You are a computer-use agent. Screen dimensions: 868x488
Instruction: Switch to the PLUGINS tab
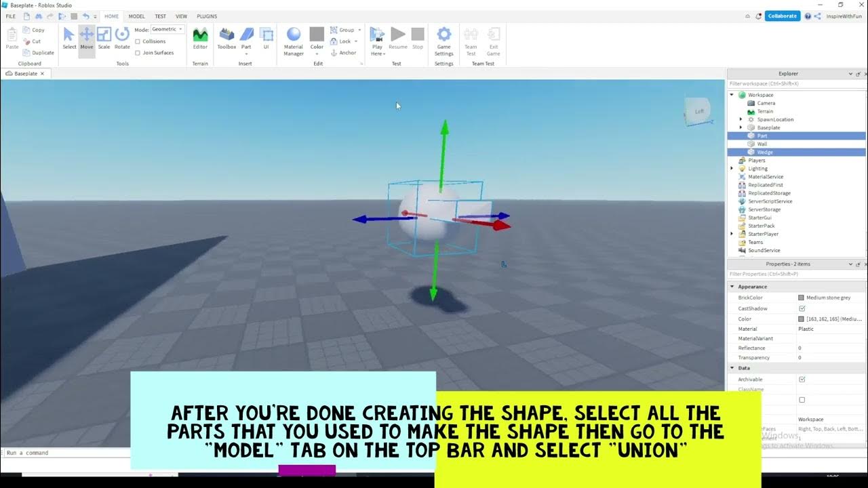click(x=207, y=16)
